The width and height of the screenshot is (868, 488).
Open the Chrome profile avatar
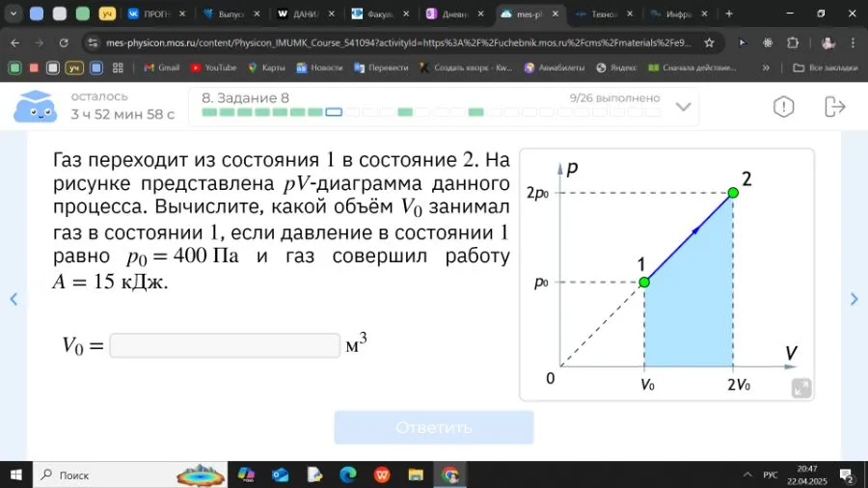click(x=828, y=42)
